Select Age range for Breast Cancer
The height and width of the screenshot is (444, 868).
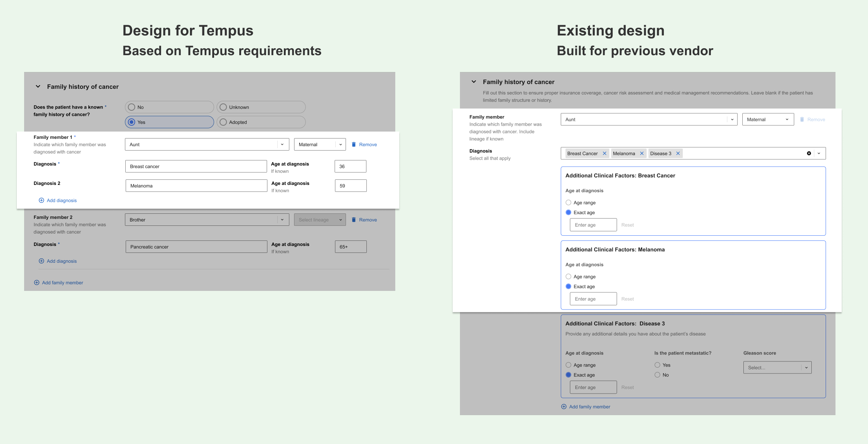[x=568, y=202]
